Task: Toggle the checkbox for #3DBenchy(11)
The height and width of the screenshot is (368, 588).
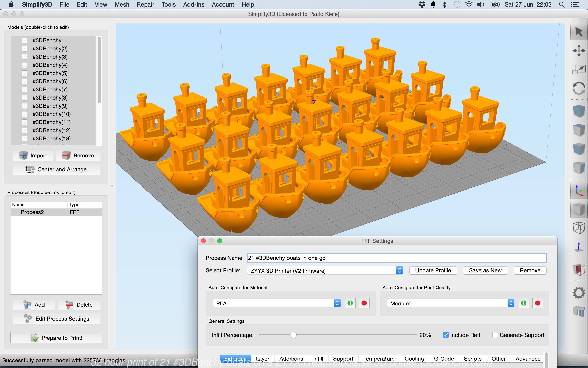Action: pos(24,122)
